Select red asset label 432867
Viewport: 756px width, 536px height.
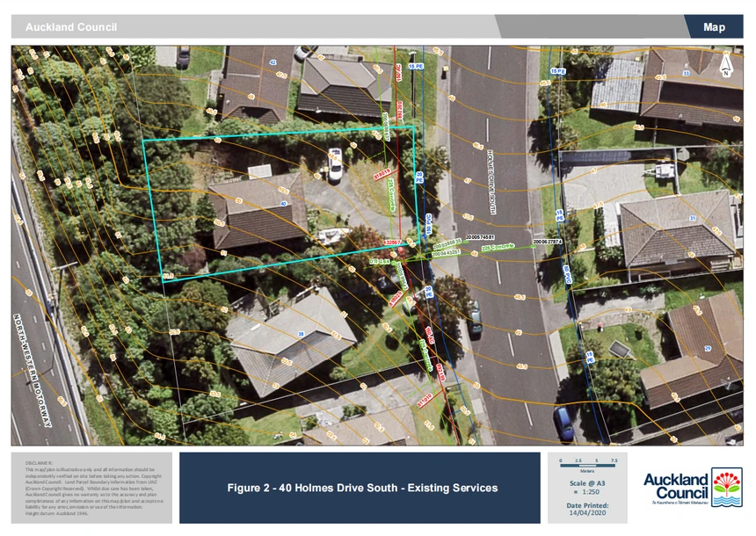point(392,242)
